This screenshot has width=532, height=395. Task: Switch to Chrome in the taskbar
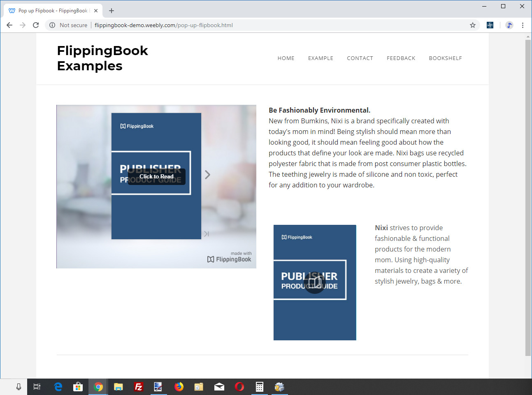[98, 387]
